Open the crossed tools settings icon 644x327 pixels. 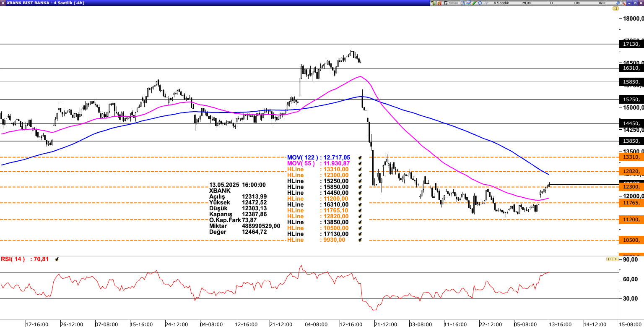[623, 3]
